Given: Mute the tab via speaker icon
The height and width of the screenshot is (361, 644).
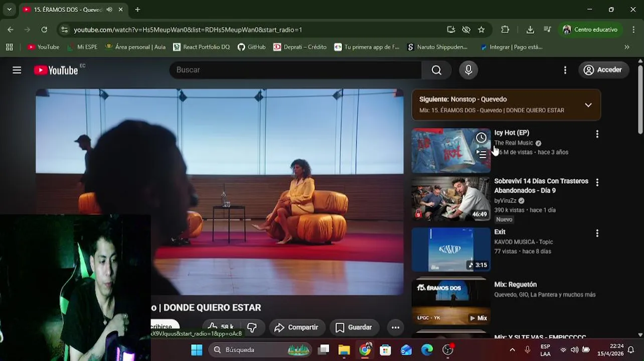Looking at the screenshot, I should [x=109, y=10].
